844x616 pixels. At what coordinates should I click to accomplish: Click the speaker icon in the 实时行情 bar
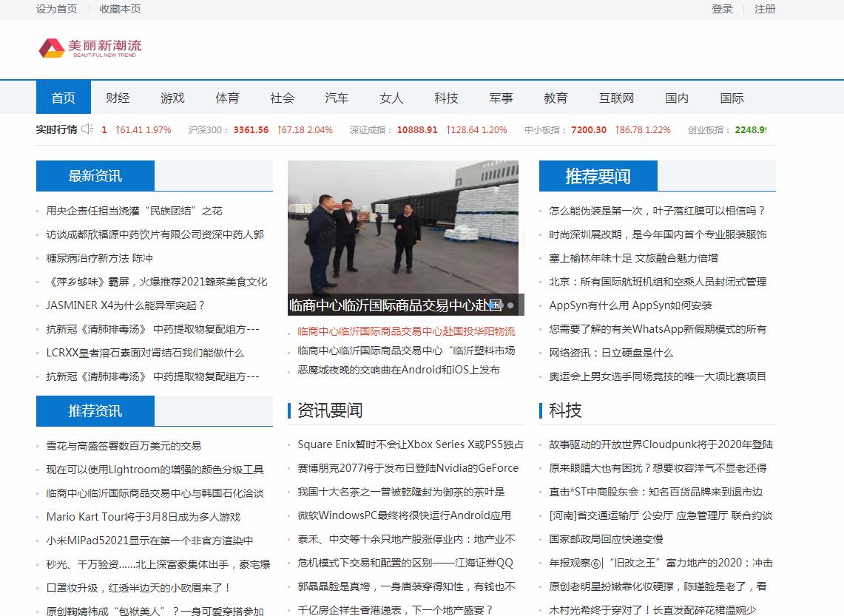tap(87, 129)
